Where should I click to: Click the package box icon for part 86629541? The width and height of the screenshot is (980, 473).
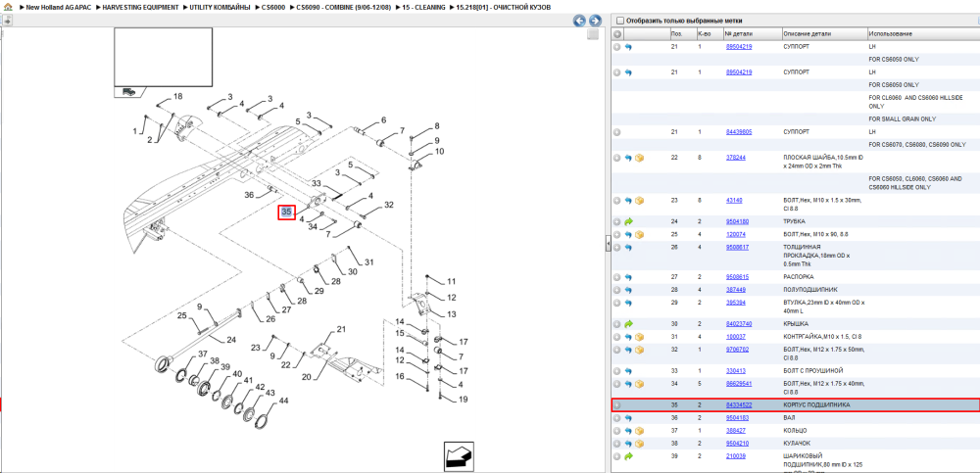point(639,384)
